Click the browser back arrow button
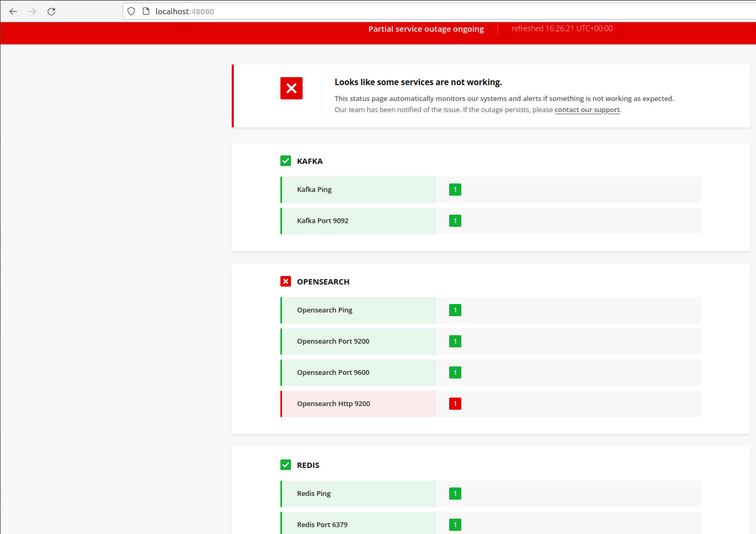The image size is (756, 534). point(13,11)
